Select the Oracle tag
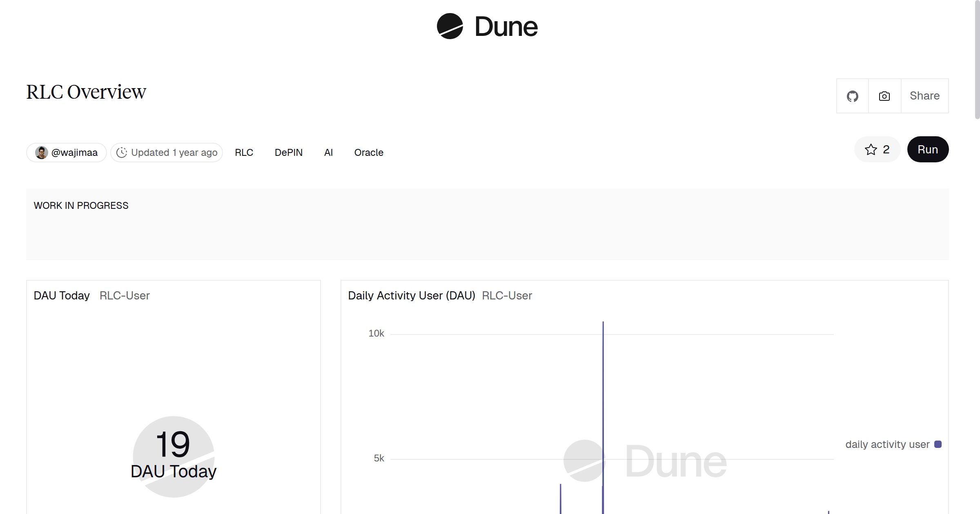 coord(368,153)
